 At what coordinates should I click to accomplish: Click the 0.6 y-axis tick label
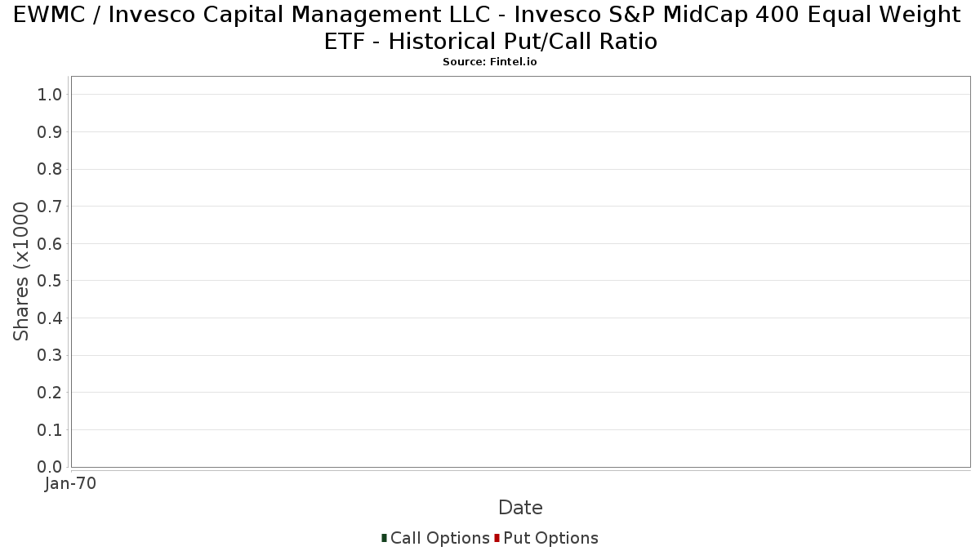[x=50, y=244]
